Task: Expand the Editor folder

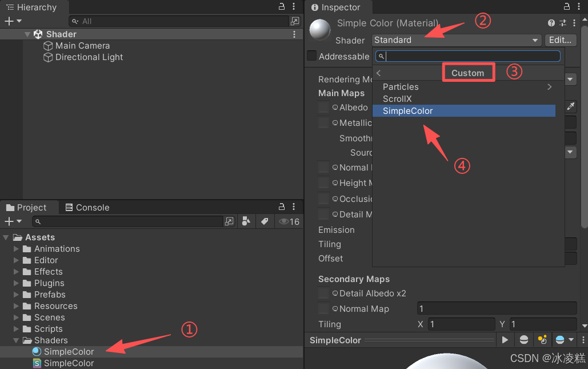Action: [16, 260]
